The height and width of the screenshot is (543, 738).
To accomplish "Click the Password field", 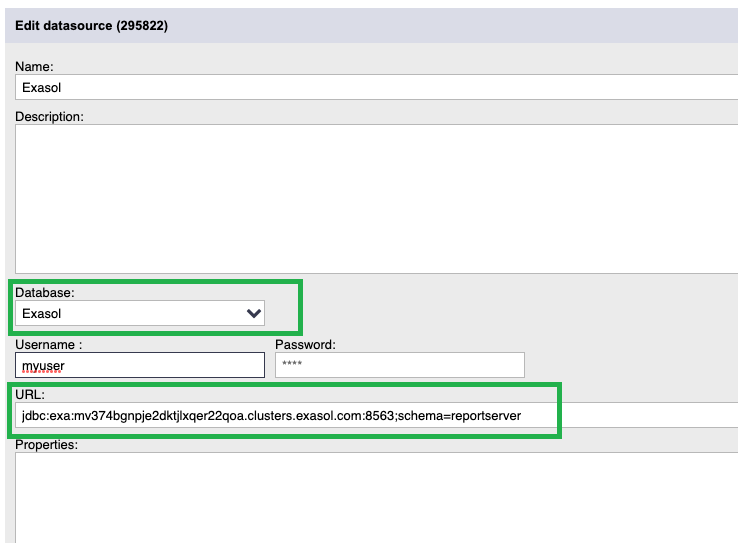I will point(400,365).
